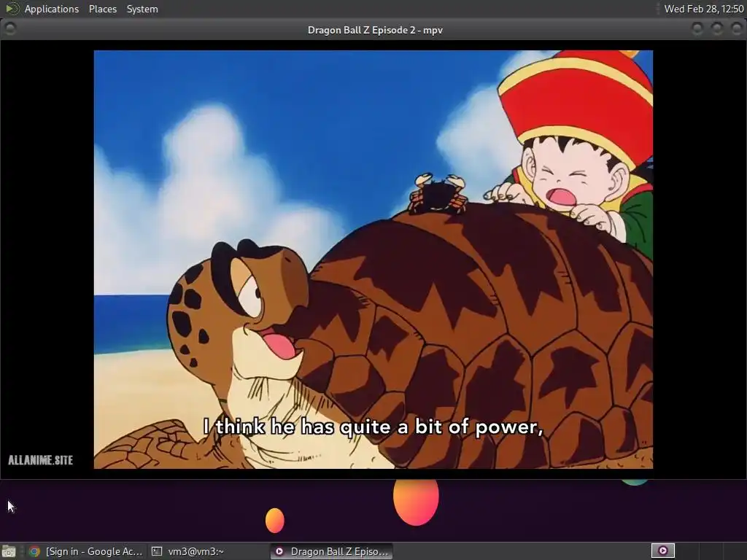Open the clock showing Wed Feb 28, 12:50

(x=704, y=9)
